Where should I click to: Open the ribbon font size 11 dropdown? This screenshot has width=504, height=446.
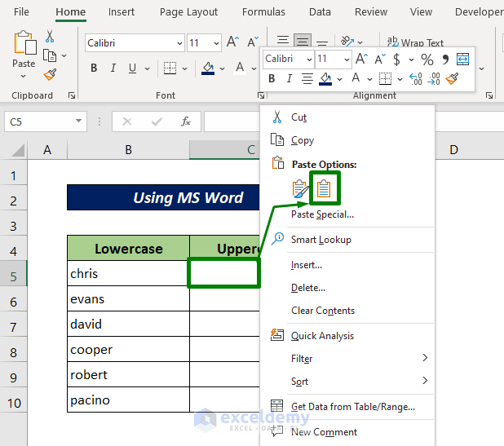click(216, 43)
